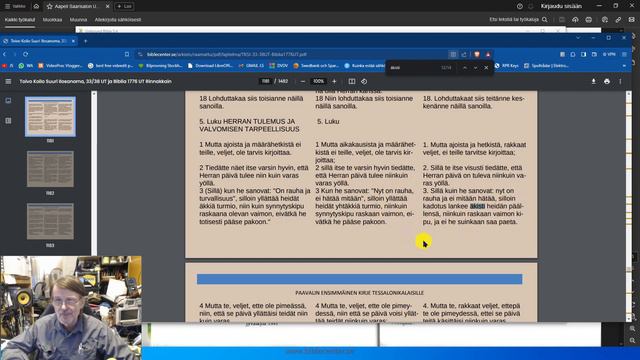Click the Brave Shields lion icon

pos(477,54)
